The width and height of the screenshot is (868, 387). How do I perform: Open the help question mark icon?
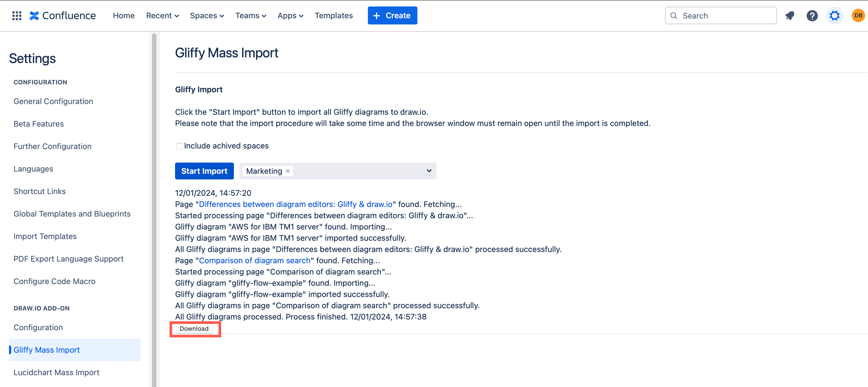(812, 15)
